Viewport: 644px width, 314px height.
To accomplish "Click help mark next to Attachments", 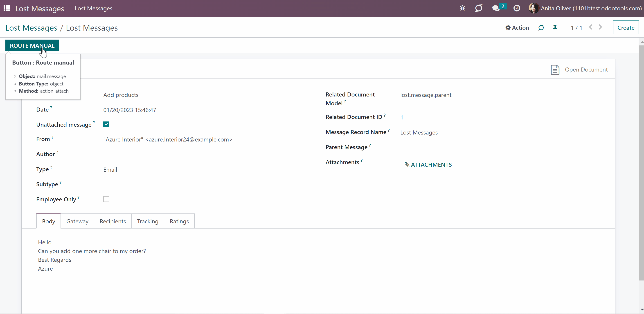I will coord(362,160).
